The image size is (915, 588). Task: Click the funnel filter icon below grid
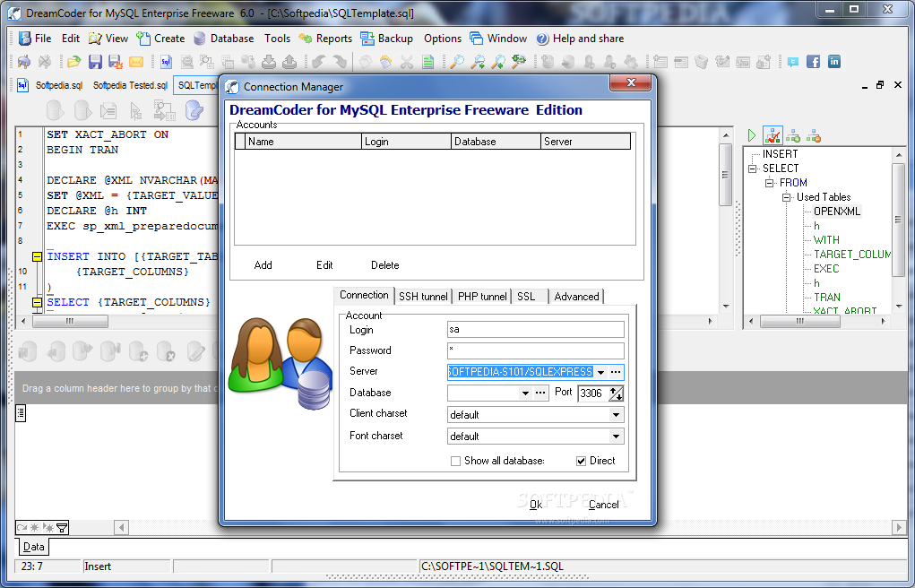(x=62, y=527)
